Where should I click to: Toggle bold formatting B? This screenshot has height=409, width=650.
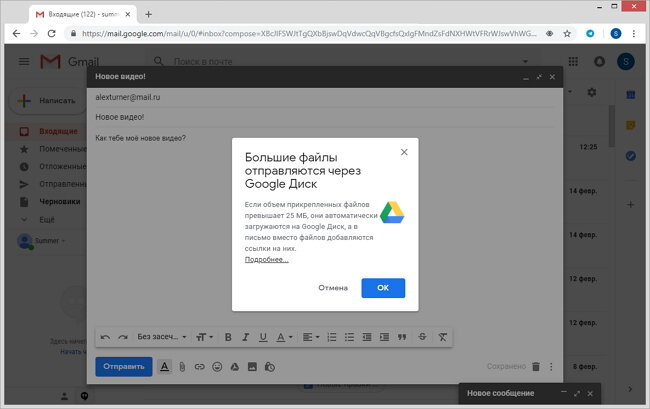(228, 337)
